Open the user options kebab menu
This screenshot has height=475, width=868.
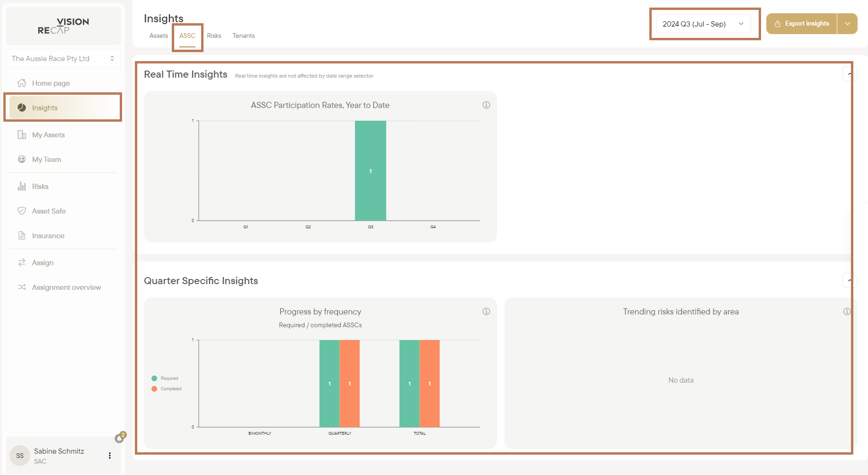point(110,456)
